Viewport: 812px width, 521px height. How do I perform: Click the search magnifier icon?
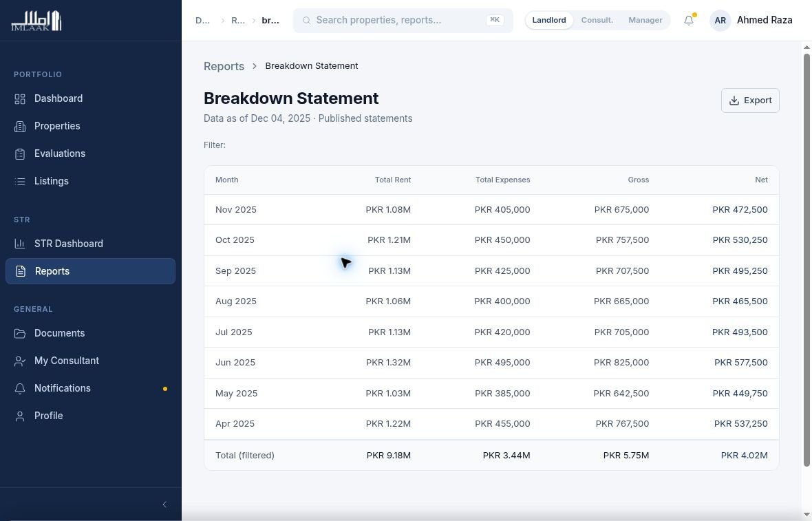point(307,20)
